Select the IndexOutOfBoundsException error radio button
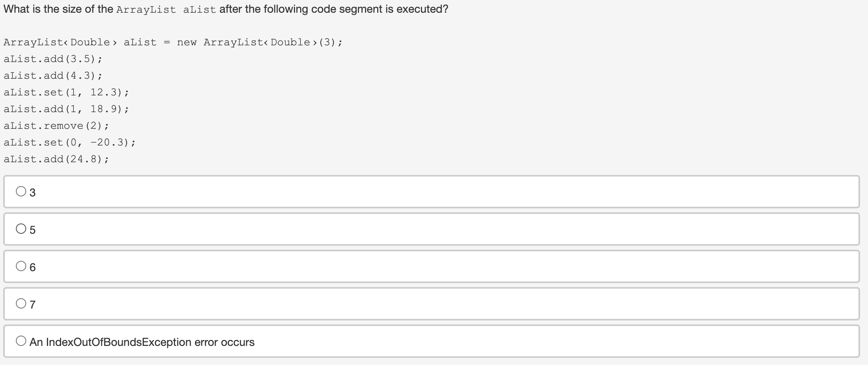868x365 pixels. pyautogui.click(x=20, y=340)
